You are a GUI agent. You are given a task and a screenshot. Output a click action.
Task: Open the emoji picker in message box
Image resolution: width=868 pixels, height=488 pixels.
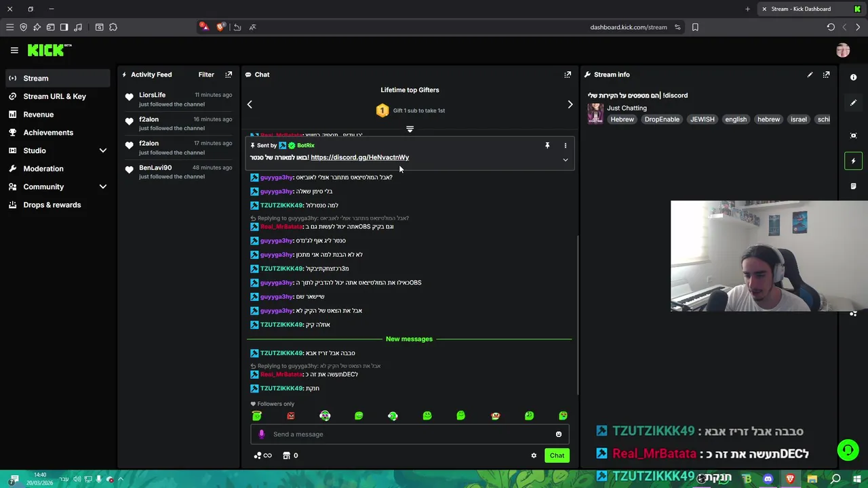559,434
